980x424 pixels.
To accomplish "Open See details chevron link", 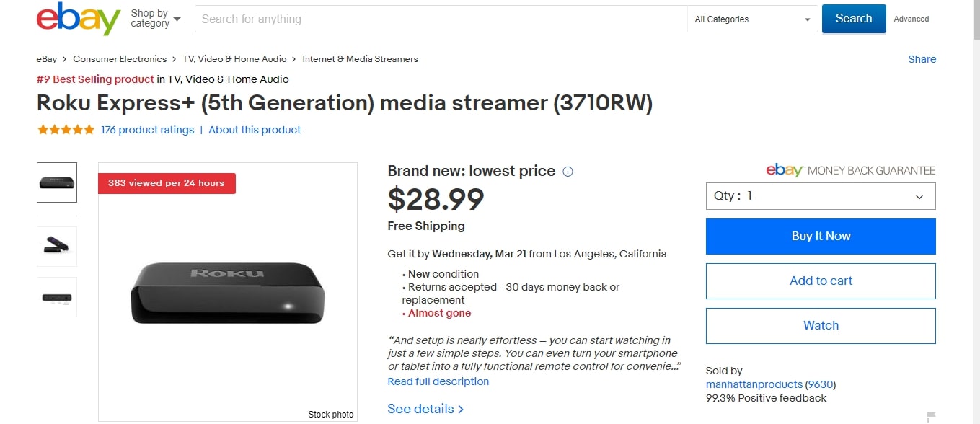I will pyautogui.click(x=425, y=409).
